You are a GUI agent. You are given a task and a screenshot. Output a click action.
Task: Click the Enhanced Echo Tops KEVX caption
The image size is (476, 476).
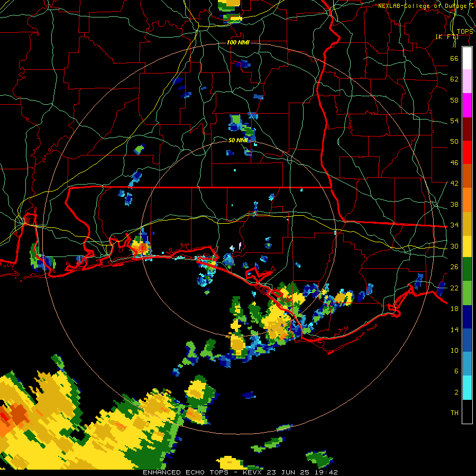[x=240, y=472]
